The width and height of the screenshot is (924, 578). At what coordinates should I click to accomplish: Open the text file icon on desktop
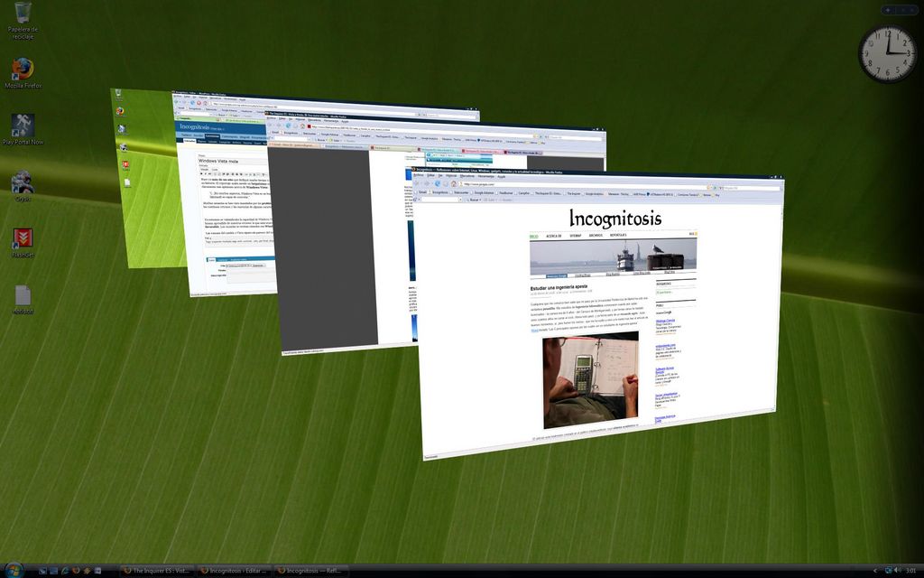click(x=23, y=295)
